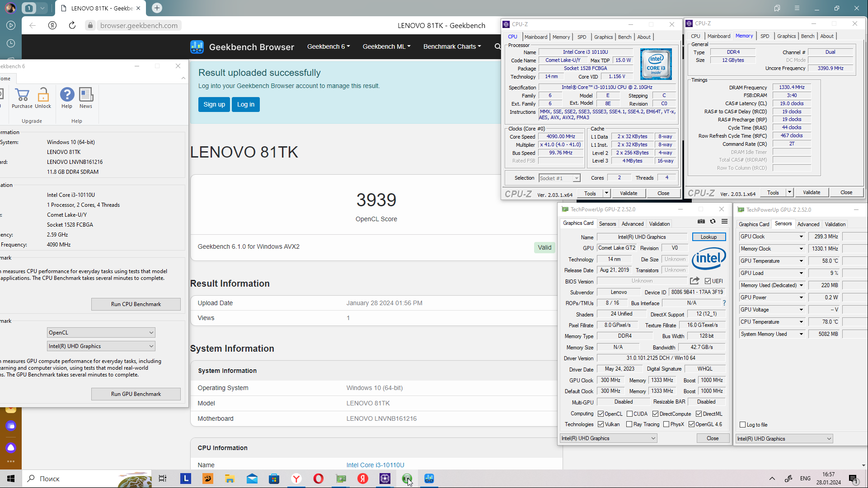Click browser address bar URL field

tap(139, 25)
